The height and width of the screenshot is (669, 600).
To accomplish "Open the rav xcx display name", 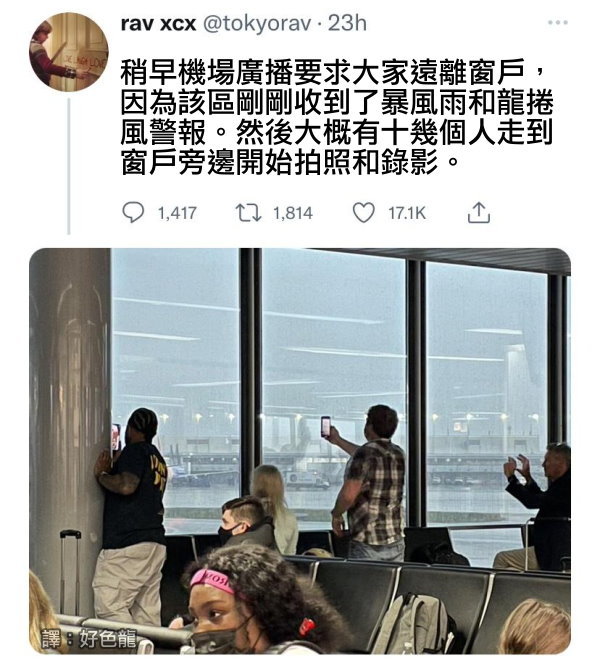I will coord(158,23).
